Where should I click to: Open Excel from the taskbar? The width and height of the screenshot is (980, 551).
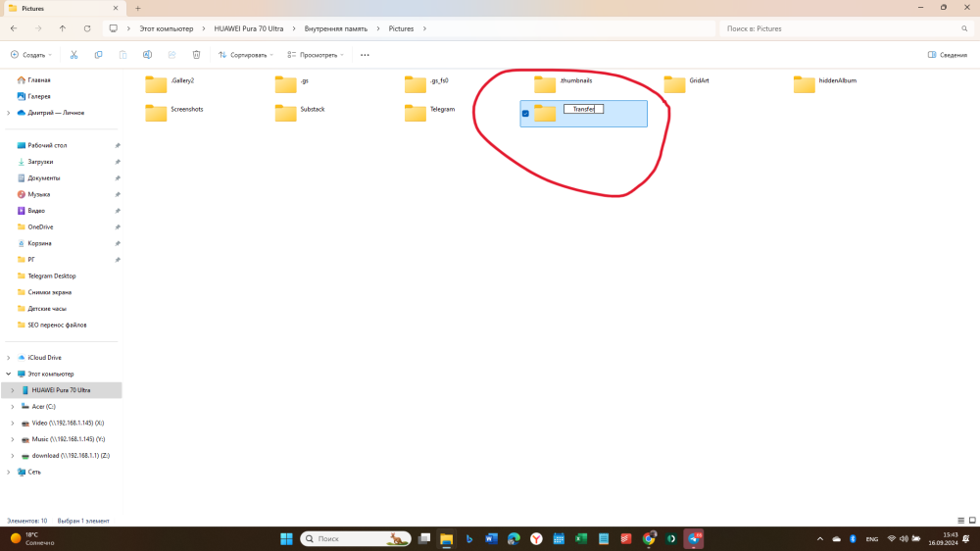tap(581, 538)
